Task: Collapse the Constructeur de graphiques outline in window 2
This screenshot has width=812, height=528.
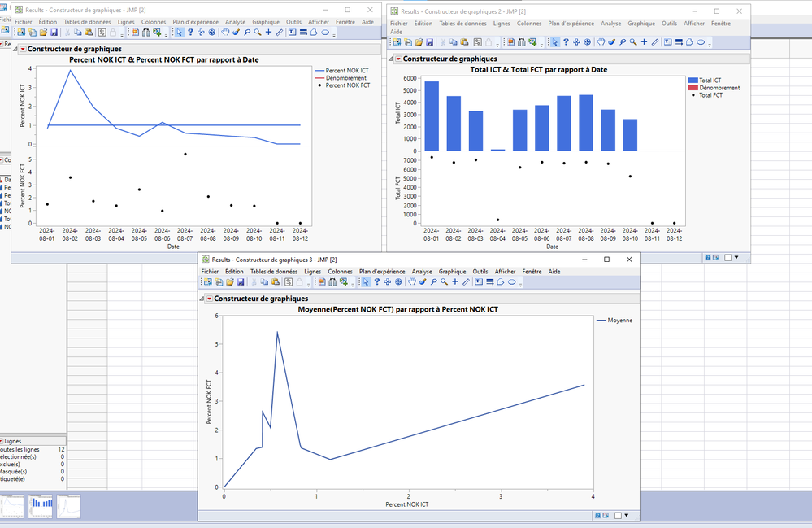Action: [x=390, y=59]
